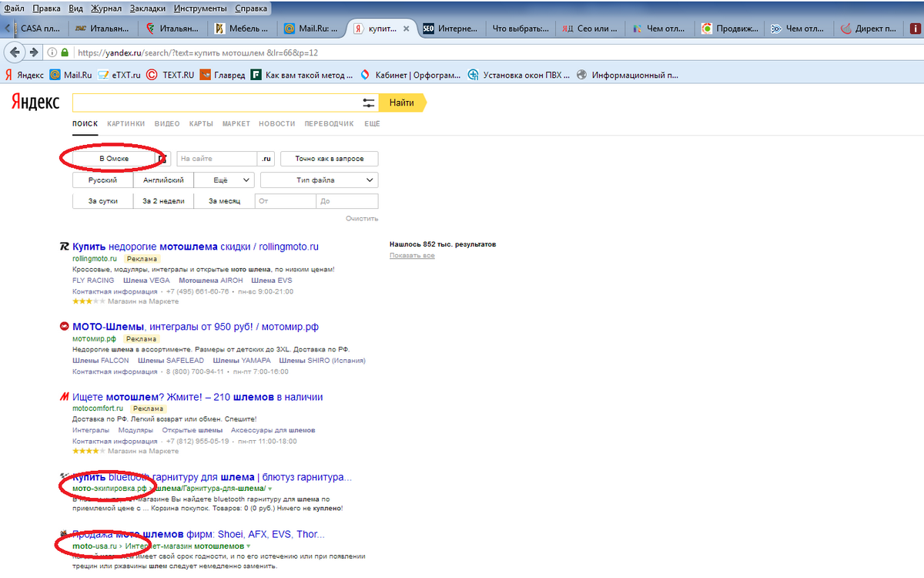The width and height of the screenshot is (924, 578).
Task: Open the Закладки menu
Action: [x=147, y=8]
